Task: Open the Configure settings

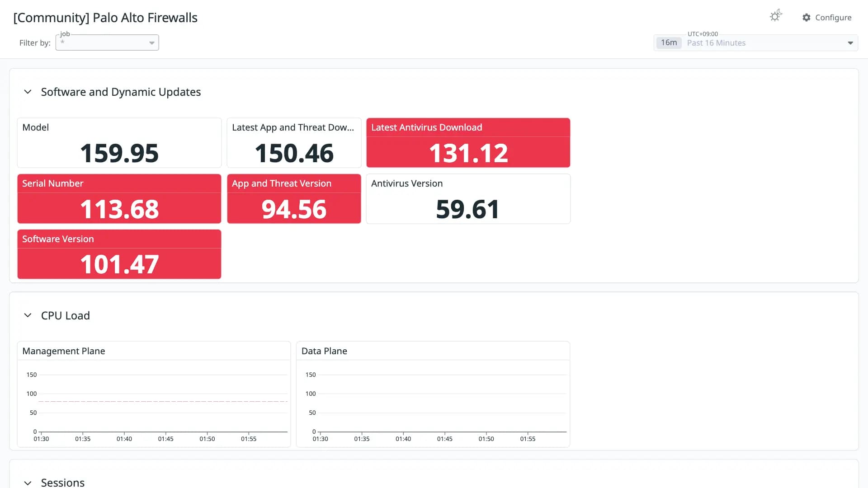Action: (827, 18)
